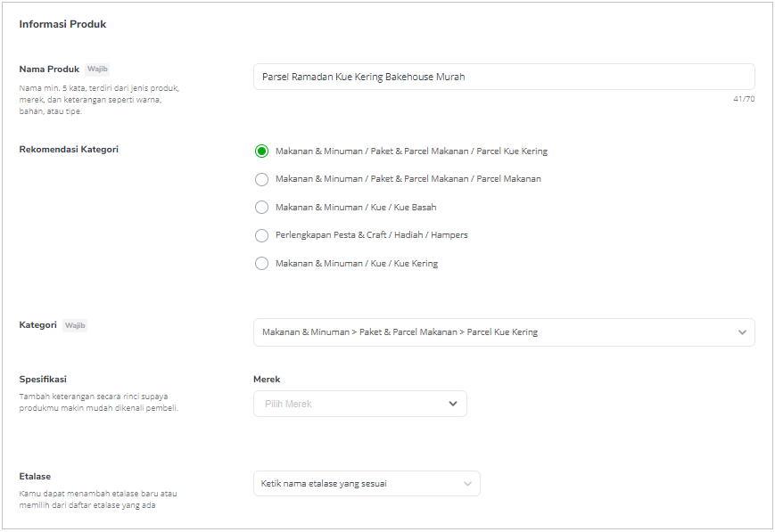Click the Spesifikasi label
Viewport: 775px width, 532px height.
43,380
